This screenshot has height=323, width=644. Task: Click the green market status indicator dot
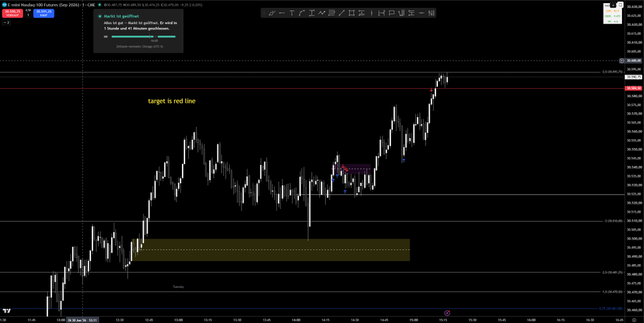click(x=100, y=5)
